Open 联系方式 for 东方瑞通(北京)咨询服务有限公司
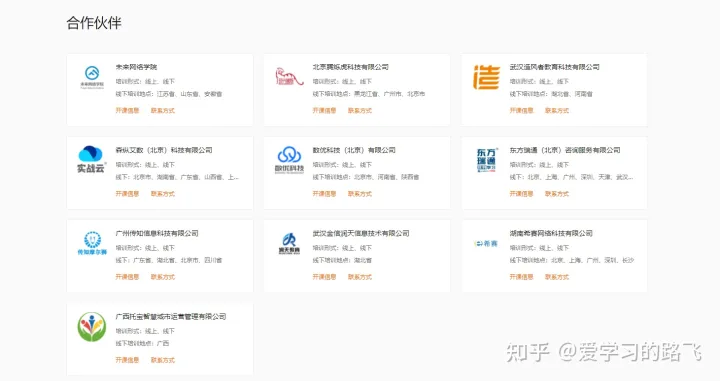Screen dimensions: 720x381 pyautogui.click(x=557, y=194)
